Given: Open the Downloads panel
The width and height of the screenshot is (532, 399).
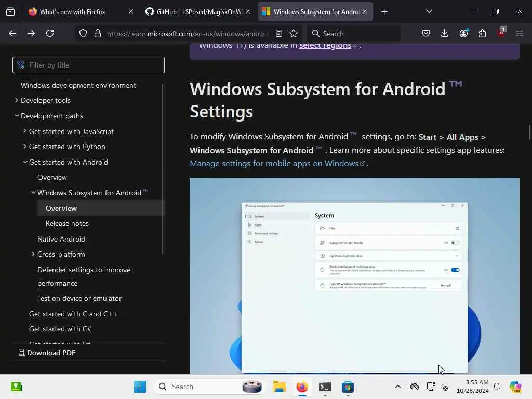Looking at the screenshot, I should tap(445, 33).
